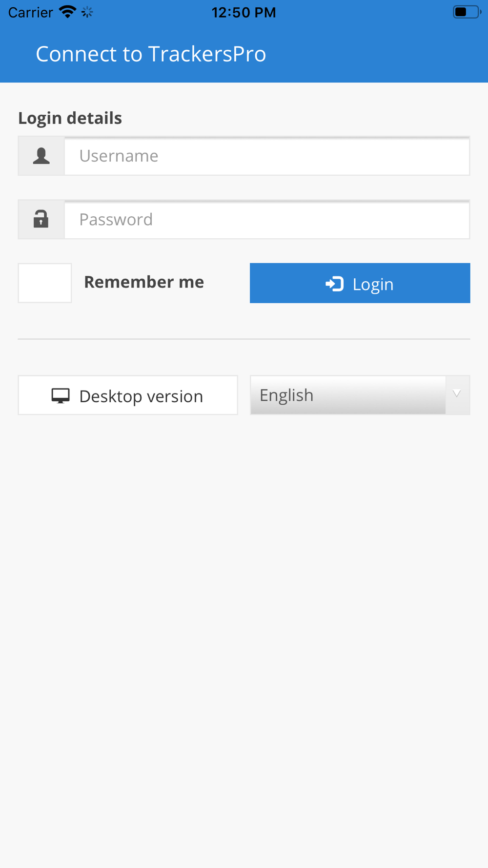Tick the Remember me checkbox
The image size is (488, 868).
tap(45, 283)
